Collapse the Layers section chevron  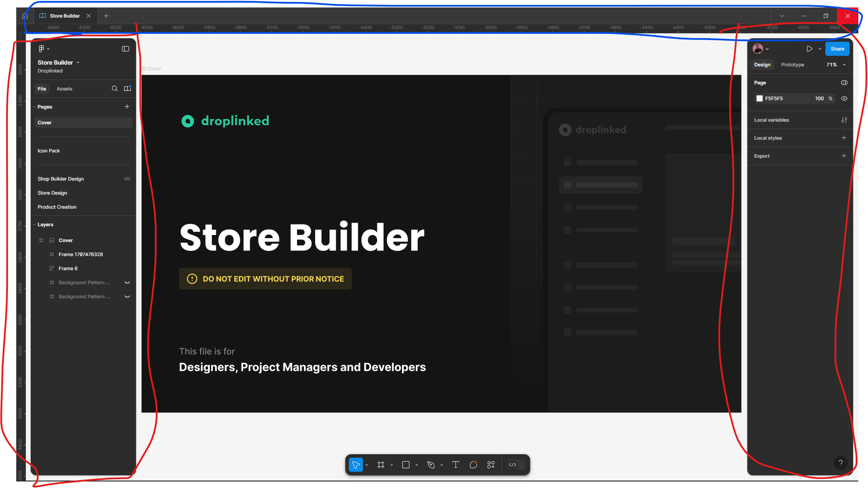[34, 224]
